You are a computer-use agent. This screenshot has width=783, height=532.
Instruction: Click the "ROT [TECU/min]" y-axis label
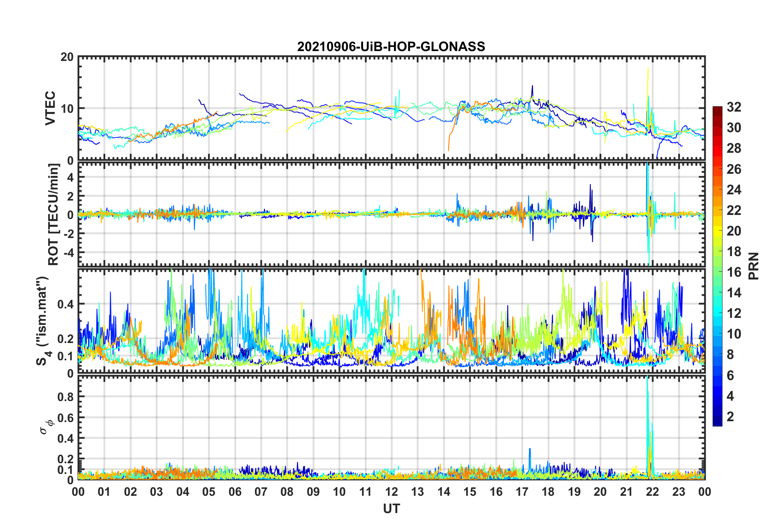click(54, 215)
